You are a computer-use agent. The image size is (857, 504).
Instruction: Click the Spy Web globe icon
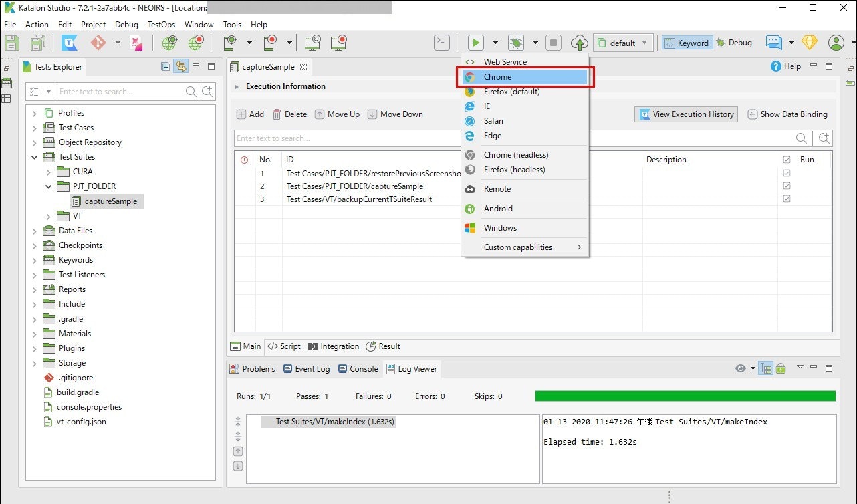(x=170, y=43)
